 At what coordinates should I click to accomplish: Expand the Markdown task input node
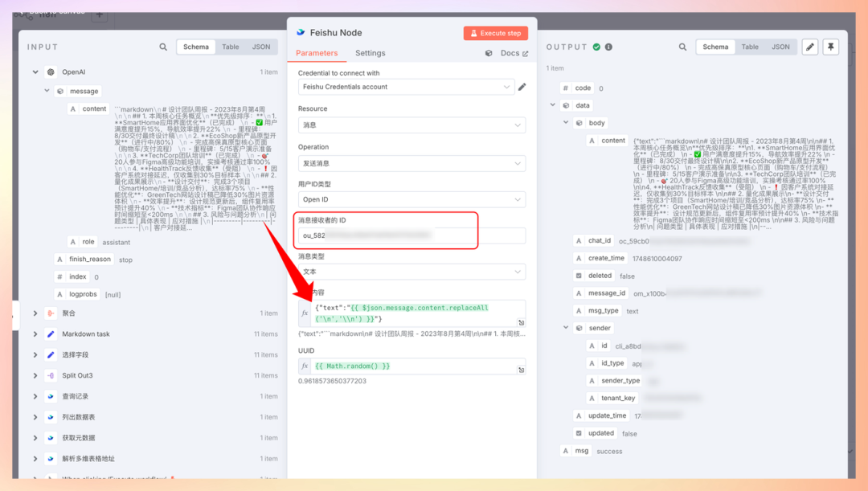pyautogui.click(x=35, y=334)
